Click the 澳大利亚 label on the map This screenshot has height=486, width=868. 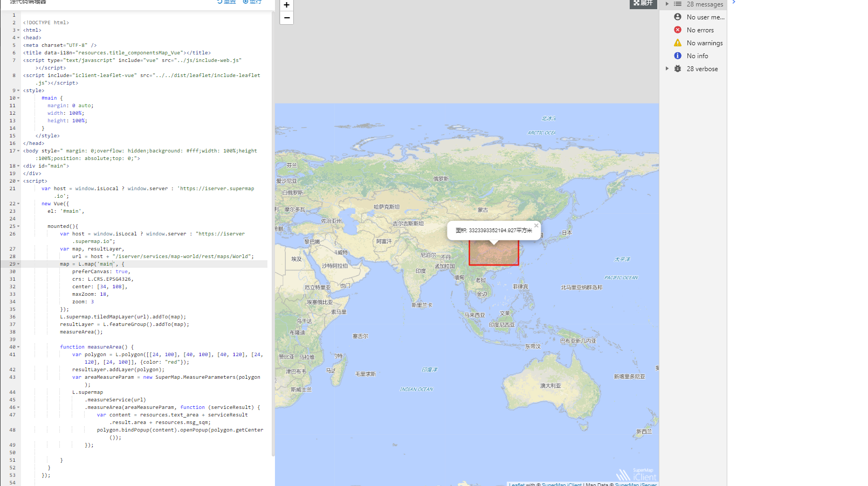551,386
